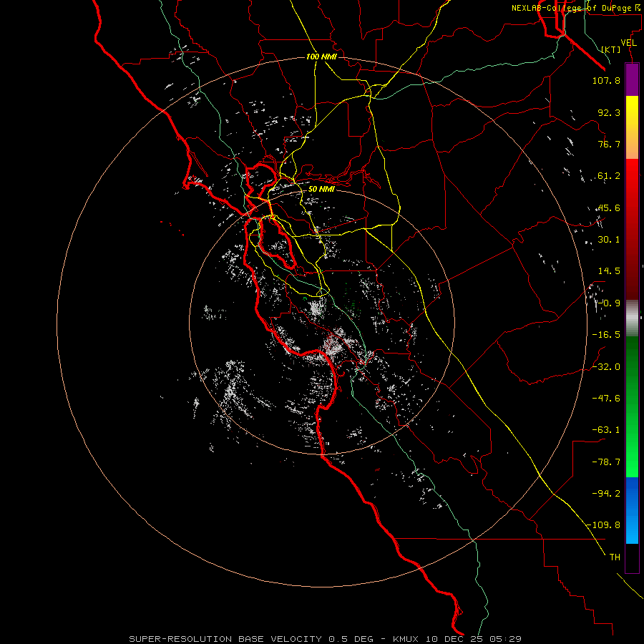Pick the yellow-orange band of the color bar

click(632, 127)
